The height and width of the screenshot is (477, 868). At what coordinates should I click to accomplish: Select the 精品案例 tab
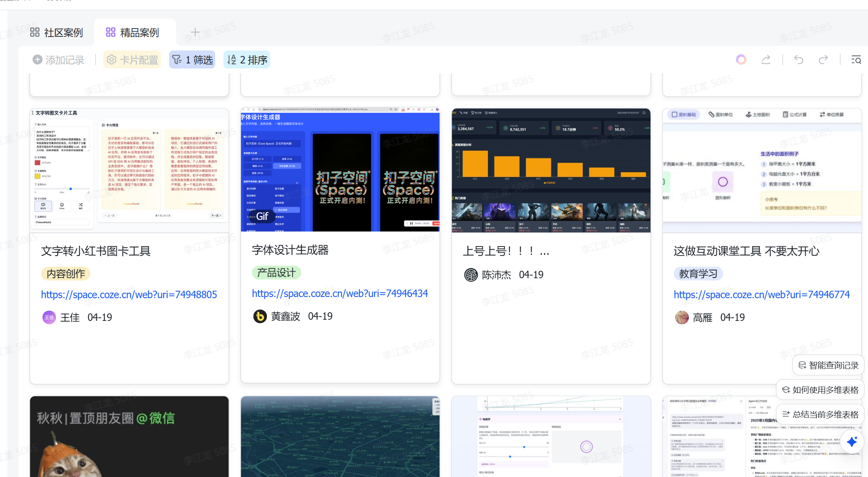point(133,32)
